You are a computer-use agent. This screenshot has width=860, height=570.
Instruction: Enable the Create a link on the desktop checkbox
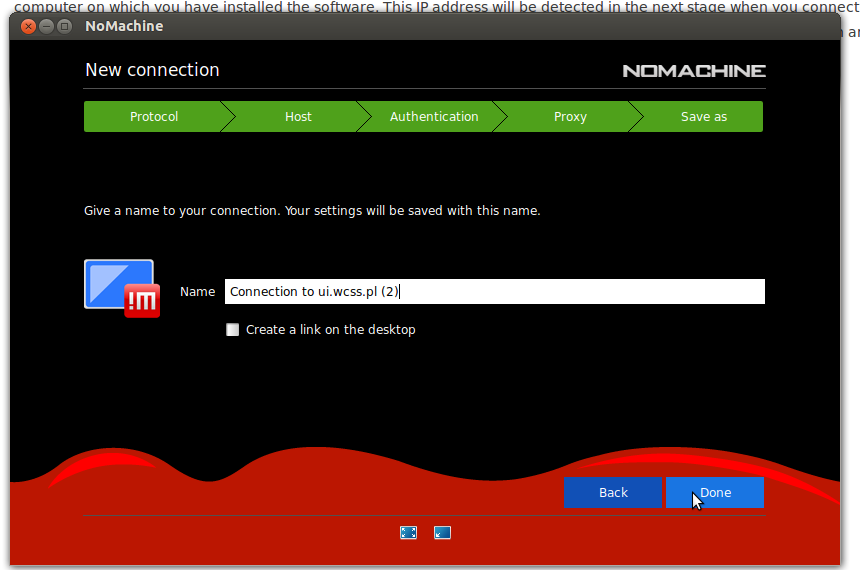[233, 330]
